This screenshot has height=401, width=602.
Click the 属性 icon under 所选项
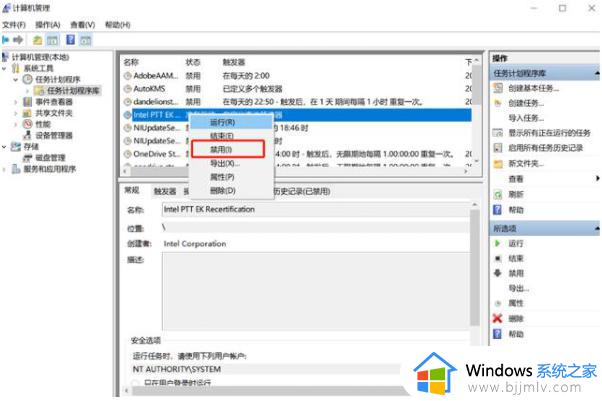point(498,303)
